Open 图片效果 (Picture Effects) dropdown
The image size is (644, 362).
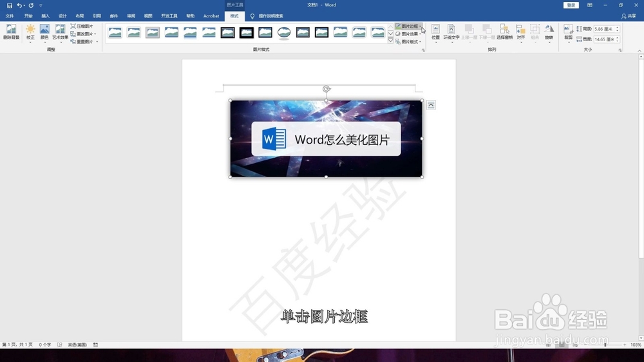coord(409,33)
